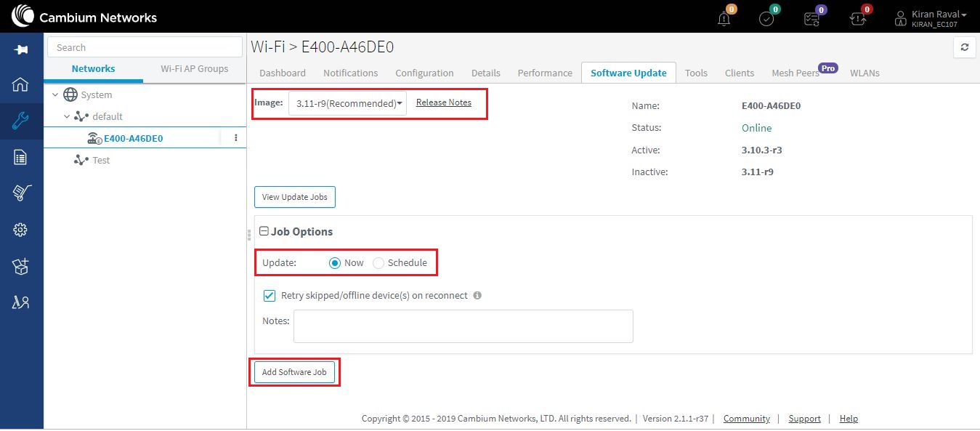Click the Cambium Networks logo
This screenshot has height=431, width=980.
(x=85, y=17)
